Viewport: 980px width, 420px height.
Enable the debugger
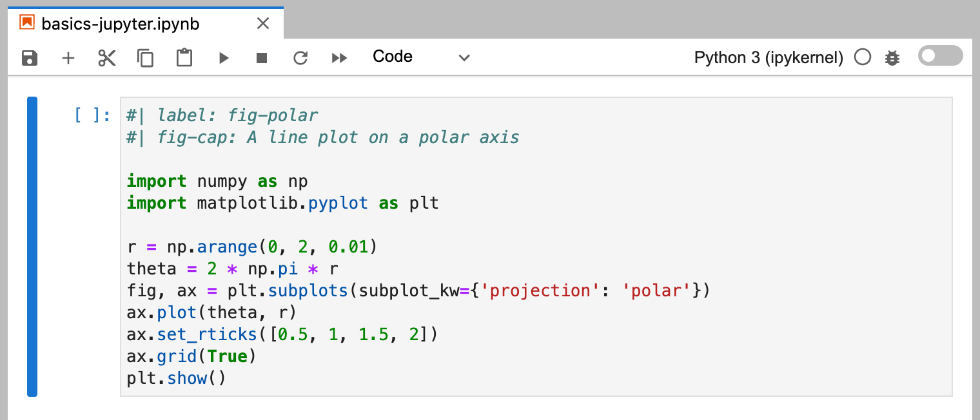pyautogui.click(x=892, y=57)
